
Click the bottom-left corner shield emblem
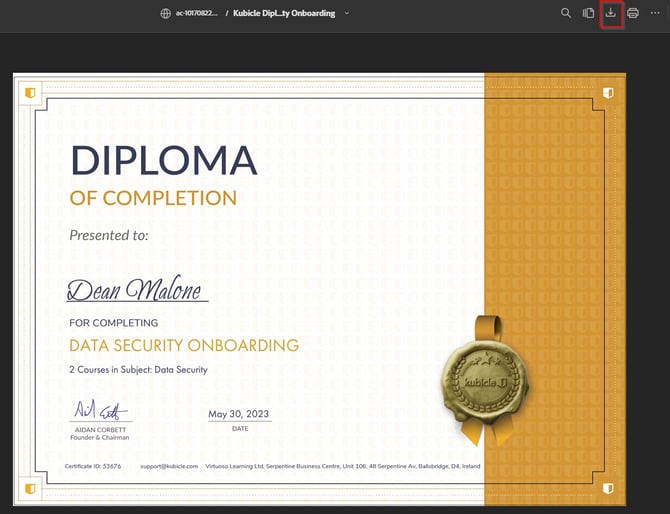point(30,487)
